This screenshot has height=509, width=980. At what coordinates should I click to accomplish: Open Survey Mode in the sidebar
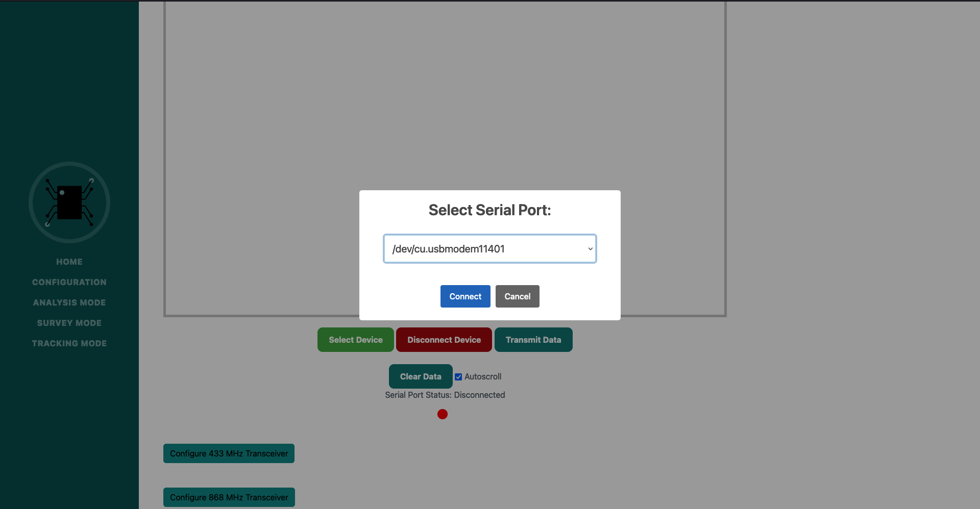click(x=69, y=323)
